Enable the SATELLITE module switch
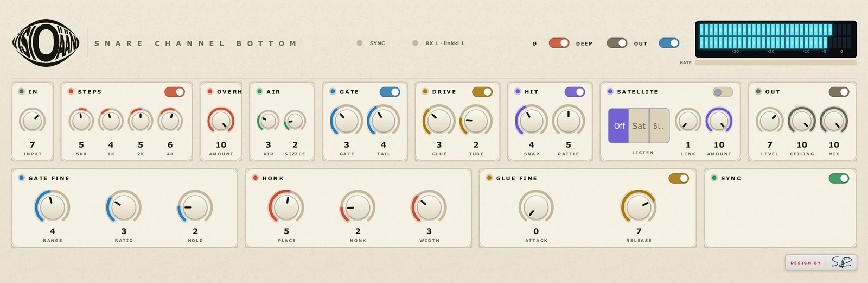Viewport: 868px width, 283px height. click(723, 92)
